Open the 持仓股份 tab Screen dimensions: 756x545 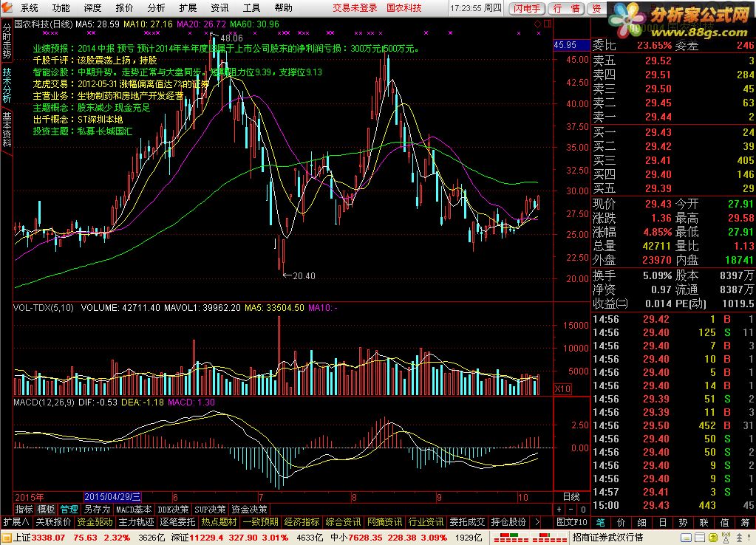(508, 522)
